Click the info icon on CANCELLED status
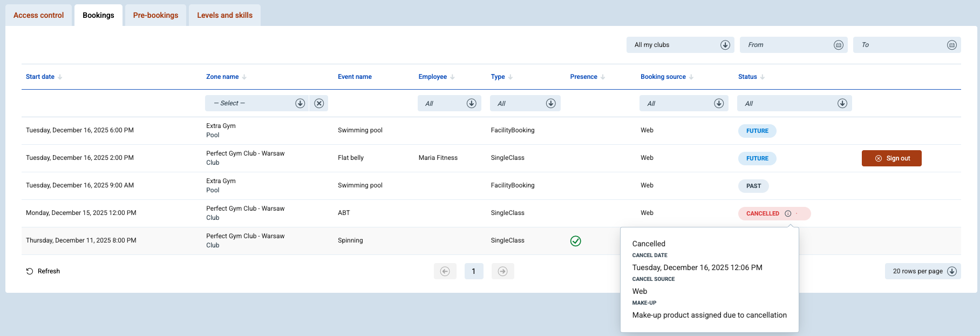 [788, 213]
